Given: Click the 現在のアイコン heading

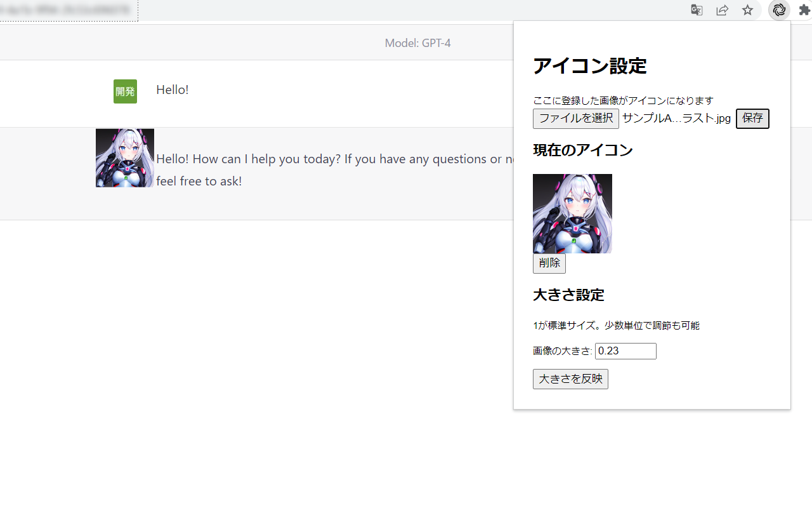Looking at the screenshot, I should pos(583,150).
